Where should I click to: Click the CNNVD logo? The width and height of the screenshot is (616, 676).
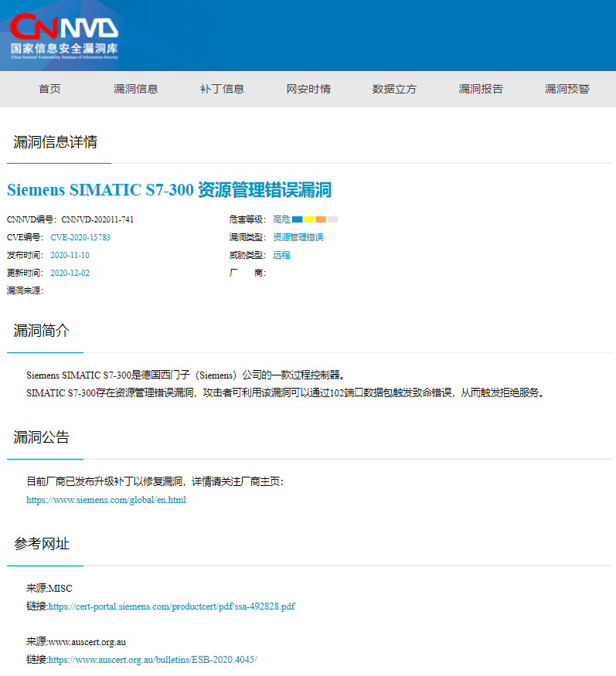(x=64, y=36)
